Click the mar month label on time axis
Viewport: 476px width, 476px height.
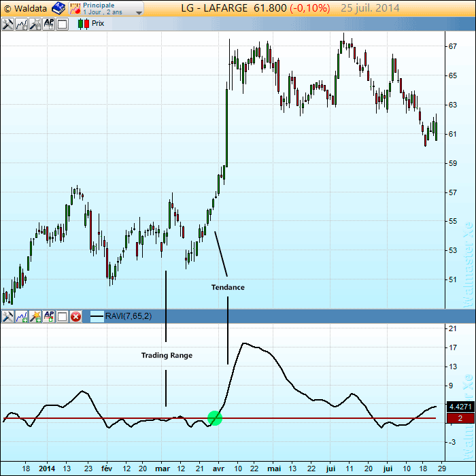tap(163, 469)
